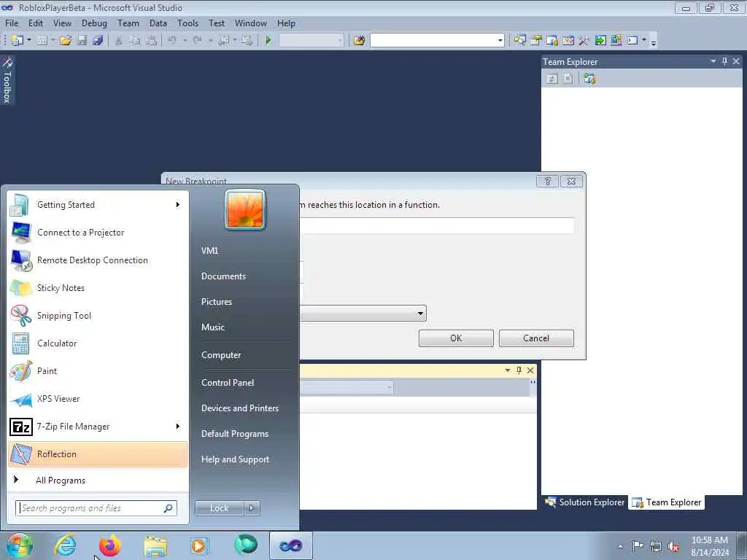747x560 pixels.
Task: Click the Redo arrow icon
Action: coord(197,41)
